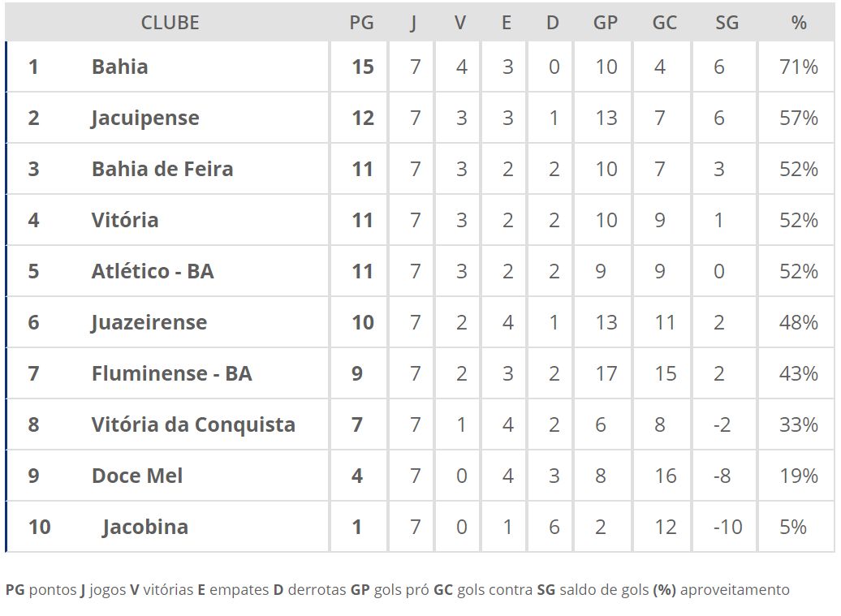The height and width of the screenshot is (616, 841).
Task: Click the % column header
Action: [799, 23]
